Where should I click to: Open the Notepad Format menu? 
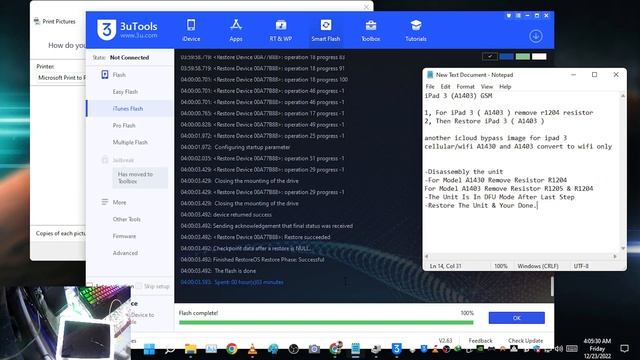tap(465, 87)
